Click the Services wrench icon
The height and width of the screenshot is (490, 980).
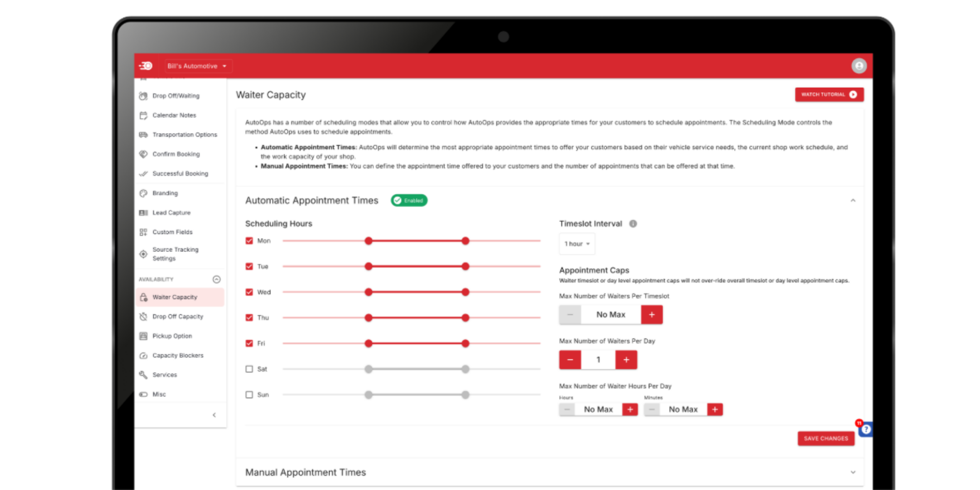(x=143, y=375)
